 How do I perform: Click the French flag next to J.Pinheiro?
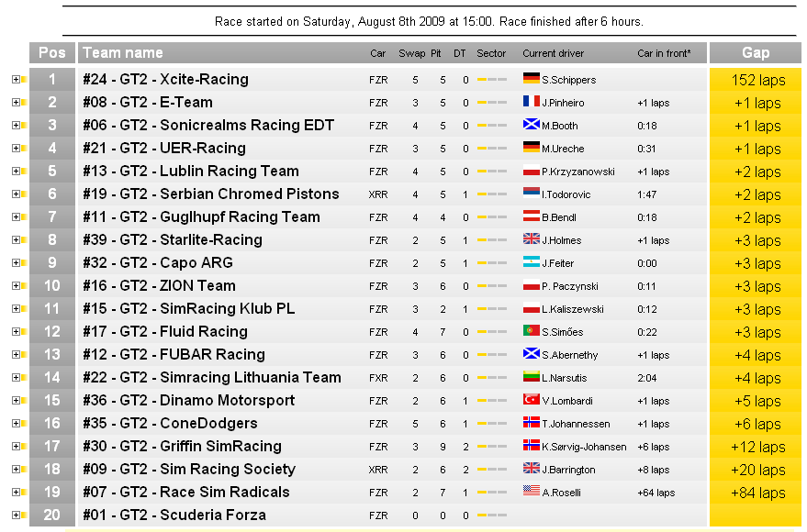coord(531,103)
